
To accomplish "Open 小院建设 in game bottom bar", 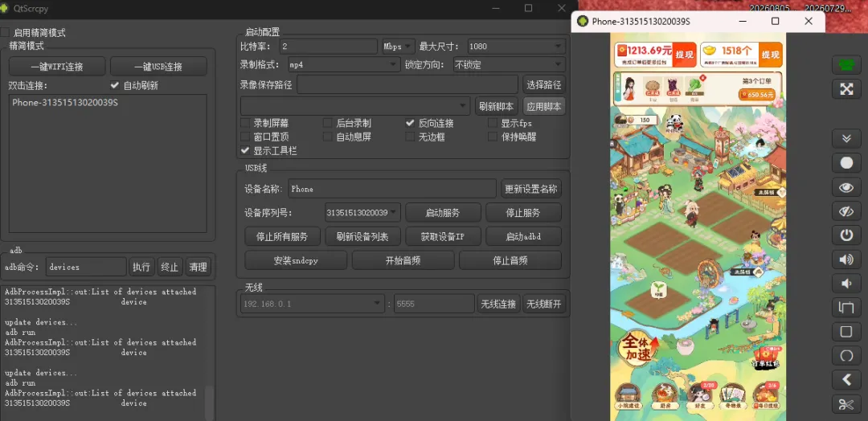I will 628,395.
